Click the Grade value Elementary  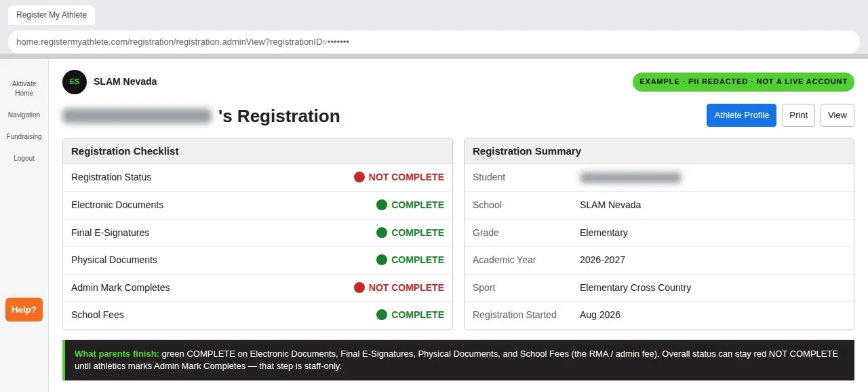coord(604,233)
